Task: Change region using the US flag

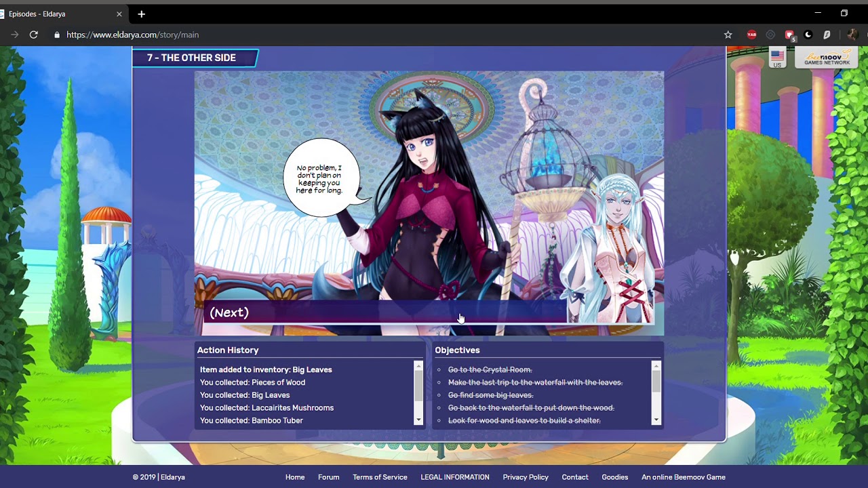Action: (777, 58)
